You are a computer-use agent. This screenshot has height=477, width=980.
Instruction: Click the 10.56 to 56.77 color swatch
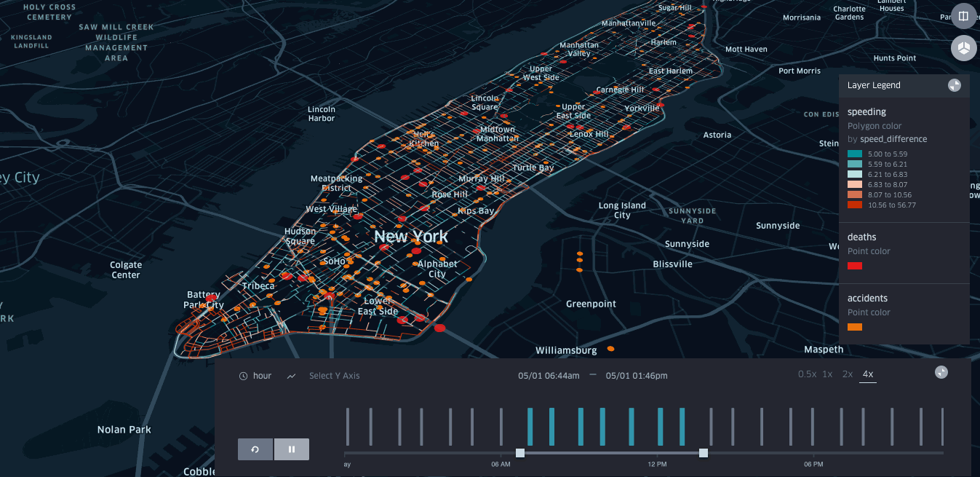[855, 205]
